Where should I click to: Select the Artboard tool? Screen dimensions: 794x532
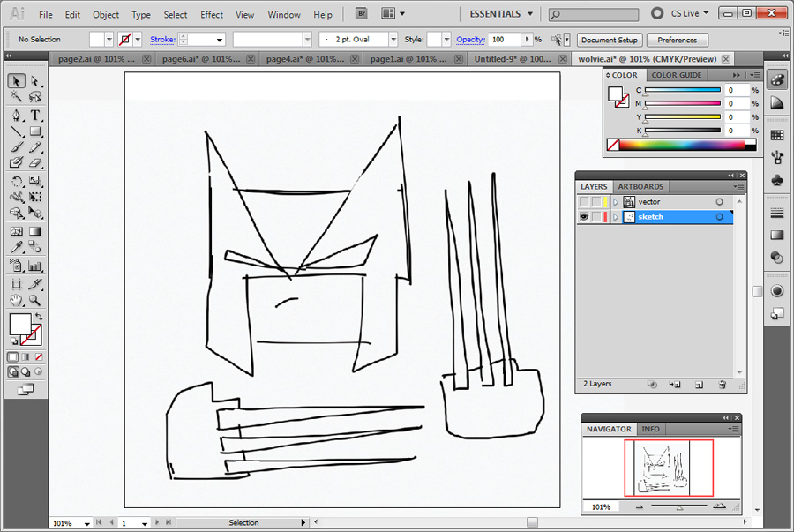[x=16, y=284]
